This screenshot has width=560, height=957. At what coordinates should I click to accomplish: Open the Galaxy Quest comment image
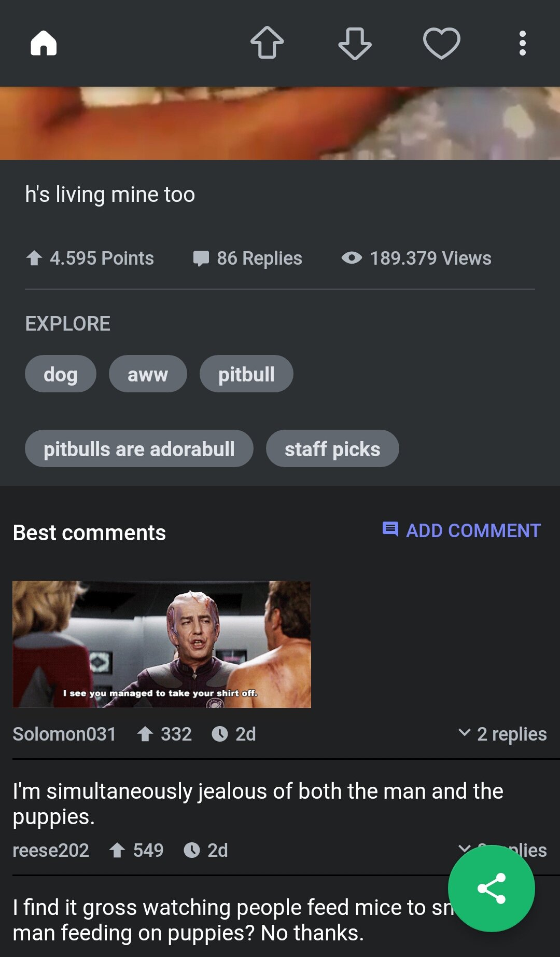[162, 644]
